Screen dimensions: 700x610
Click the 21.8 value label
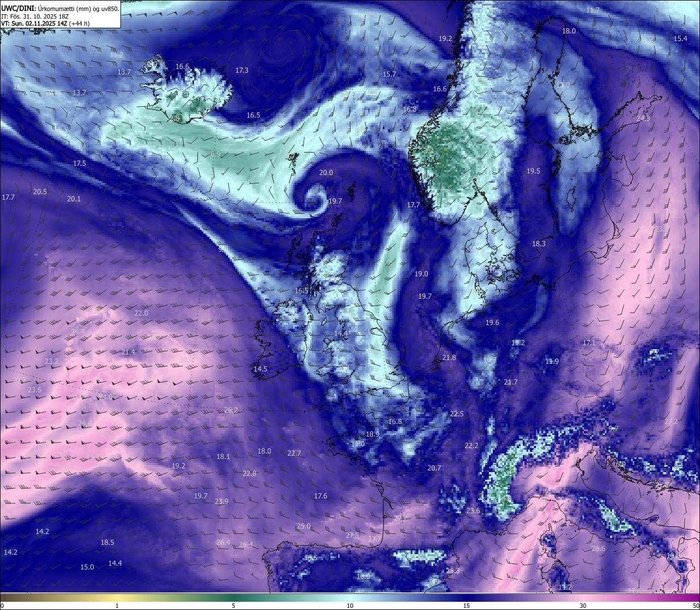click(x=449, y=357)
